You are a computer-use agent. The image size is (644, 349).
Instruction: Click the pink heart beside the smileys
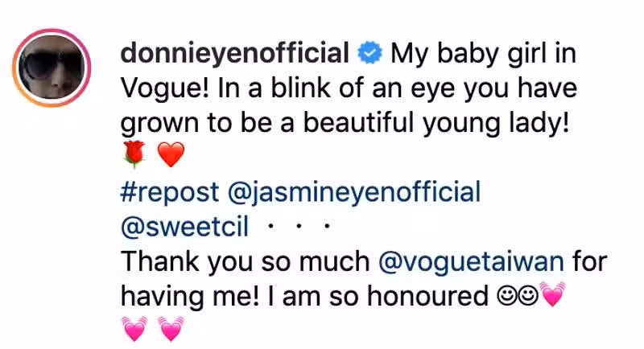pos(552,294)
